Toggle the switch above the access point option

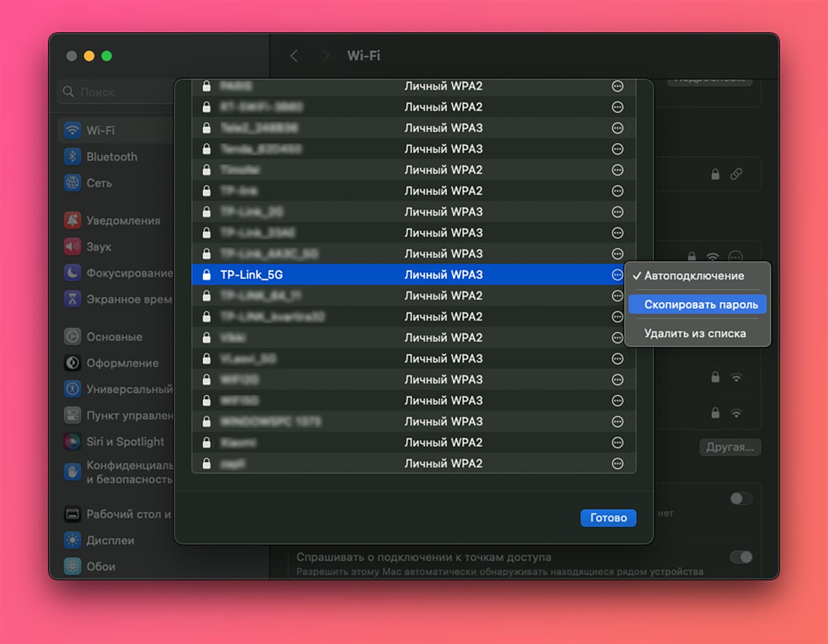click(741, 499)
